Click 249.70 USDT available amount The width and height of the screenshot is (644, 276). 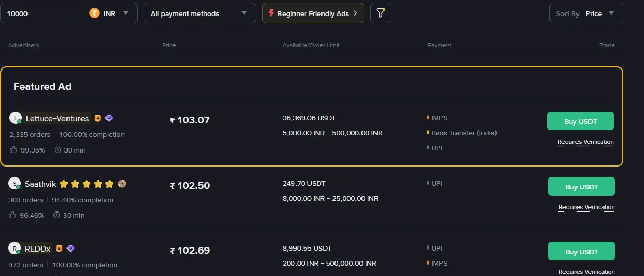click(x=304, y=184)
